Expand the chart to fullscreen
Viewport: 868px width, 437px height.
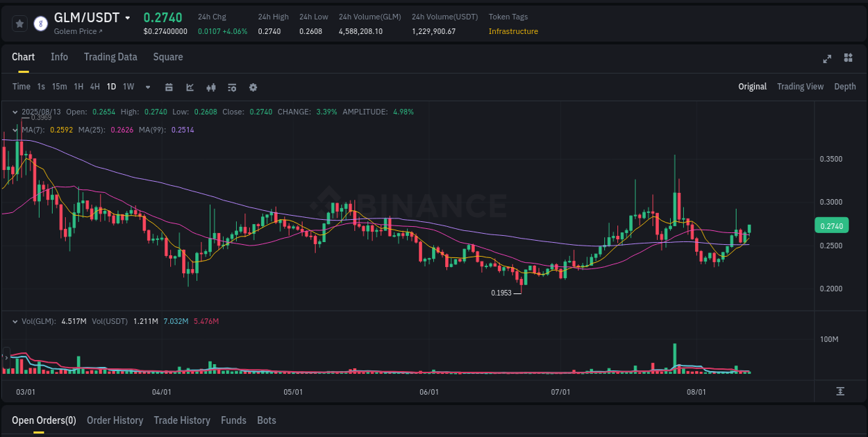point(827,59)
